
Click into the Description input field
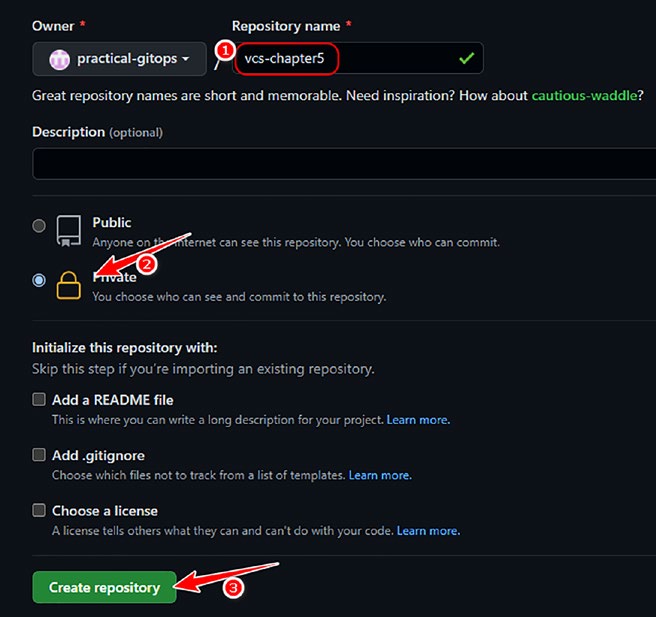pyautogui.click(x=344, y=164)
